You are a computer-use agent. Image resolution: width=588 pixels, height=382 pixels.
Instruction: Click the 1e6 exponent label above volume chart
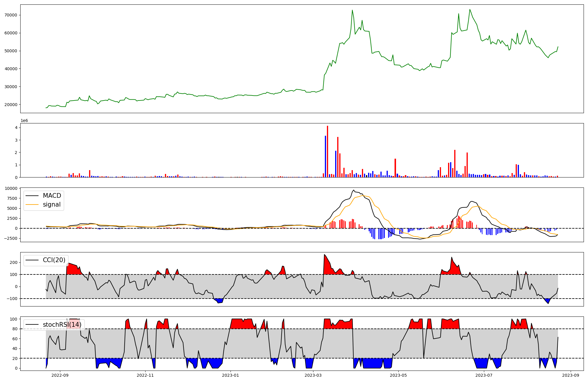tap(24, 121)
